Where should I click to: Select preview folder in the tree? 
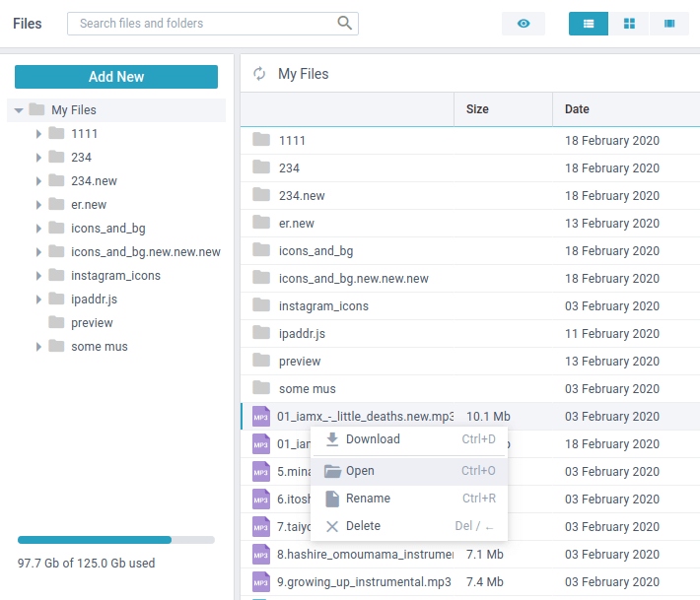click(92, 322)
